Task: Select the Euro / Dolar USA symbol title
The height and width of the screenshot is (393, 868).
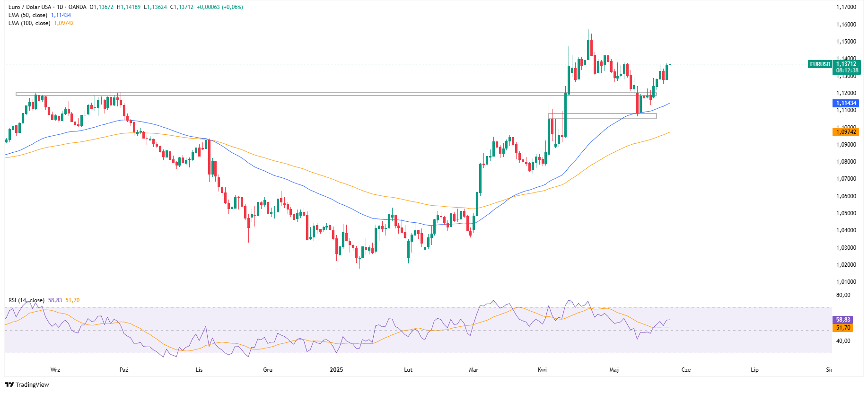Action: pos(30,7)
